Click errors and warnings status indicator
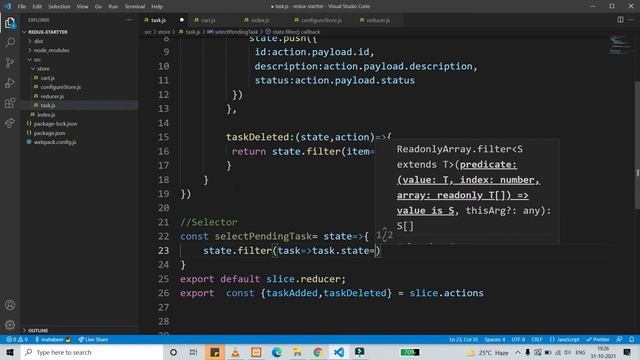Viewport: 640px width, 360px height. coord(17,339)
